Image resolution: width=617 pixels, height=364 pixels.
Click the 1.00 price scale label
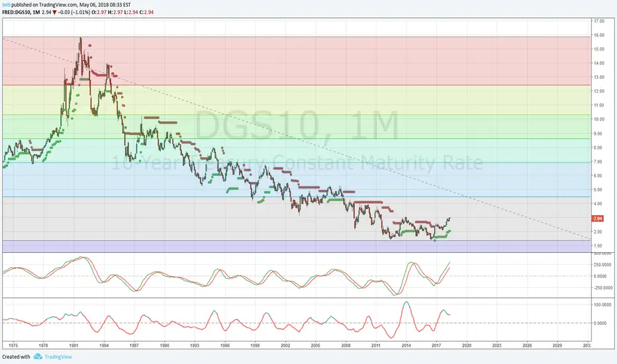(599, 246)
